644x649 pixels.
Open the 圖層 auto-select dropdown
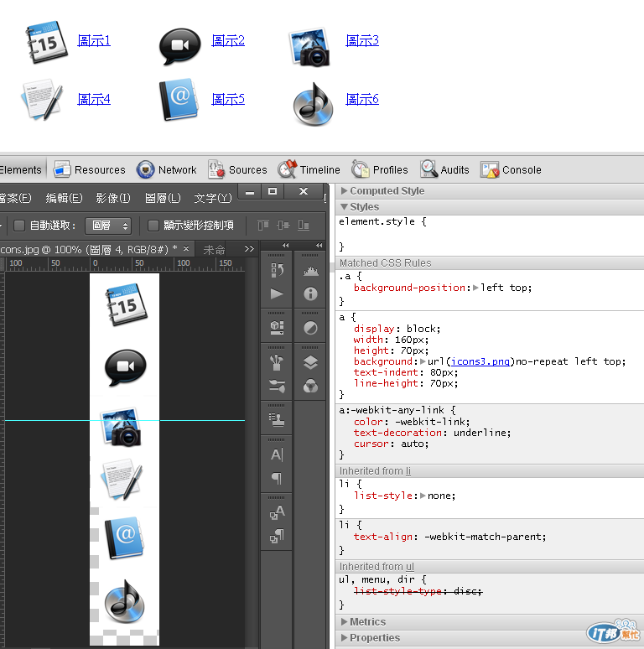tap(108, 226)
